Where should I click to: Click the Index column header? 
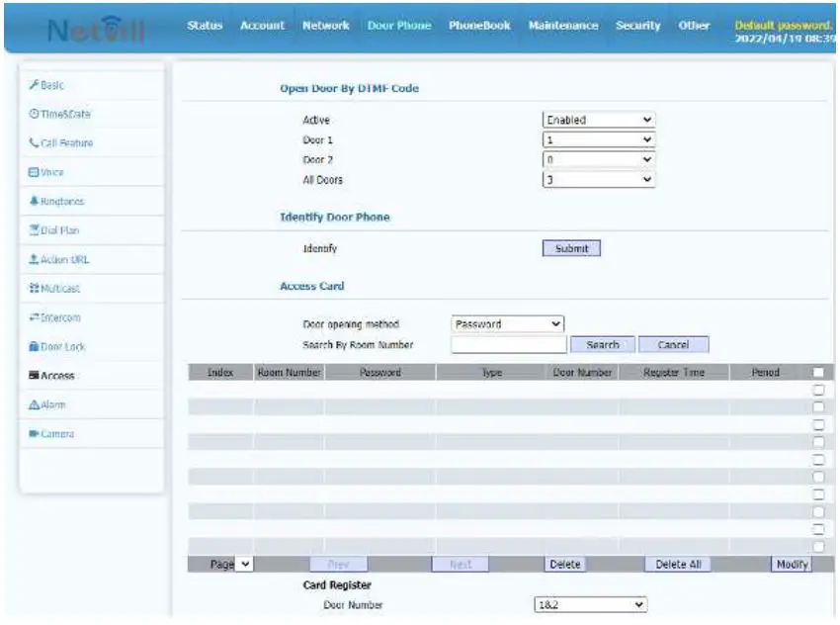pos(220,373)
